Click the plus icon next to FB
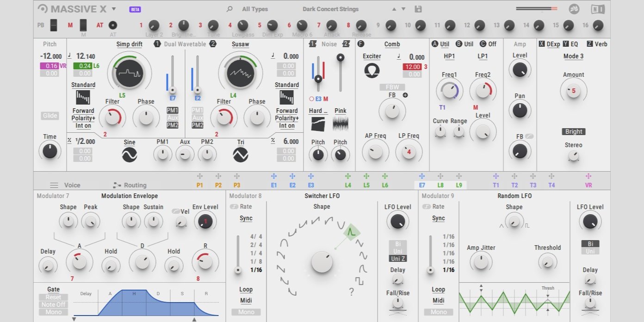The width and height of the screenshot is (644, 322). 405,95
